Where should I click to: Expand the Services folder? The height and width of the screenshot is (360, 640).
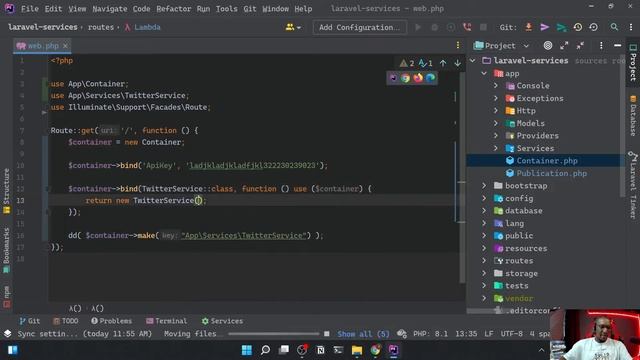[496, 148]
